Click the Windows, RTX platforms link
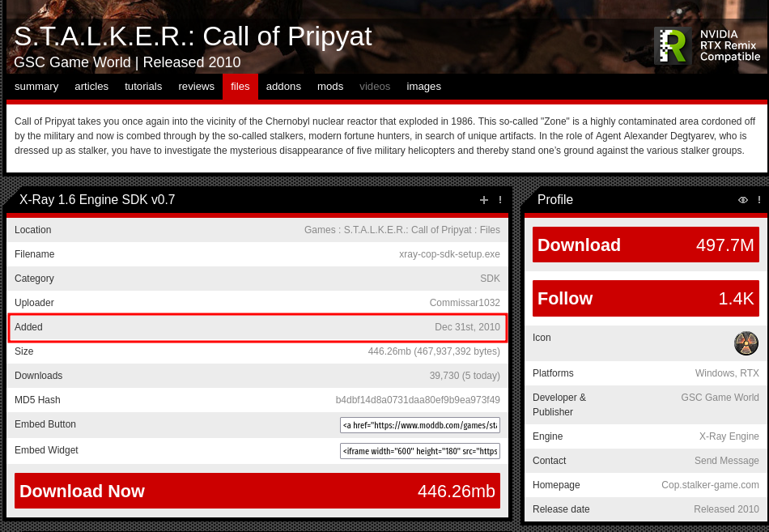Screen dimensions: 769x532 click(x=727, y=373)
